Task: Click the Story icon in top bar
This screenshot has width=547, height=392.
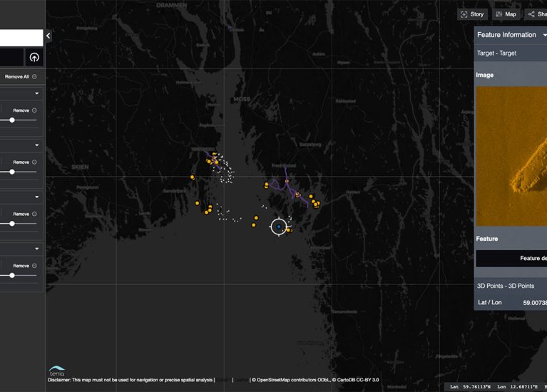Action: click(x=464, y=14)
